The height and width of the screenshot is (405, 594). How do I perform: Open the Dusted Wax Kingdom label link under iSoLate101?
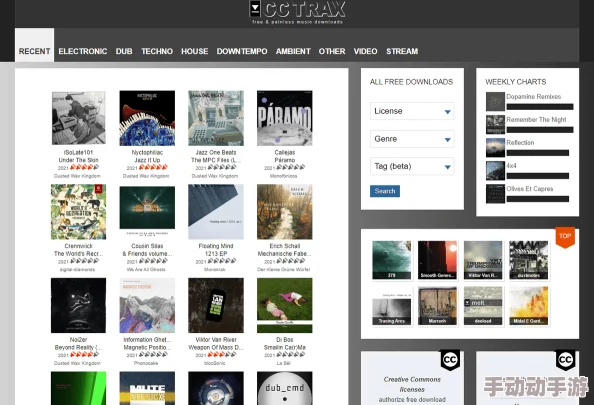(77, 176)
